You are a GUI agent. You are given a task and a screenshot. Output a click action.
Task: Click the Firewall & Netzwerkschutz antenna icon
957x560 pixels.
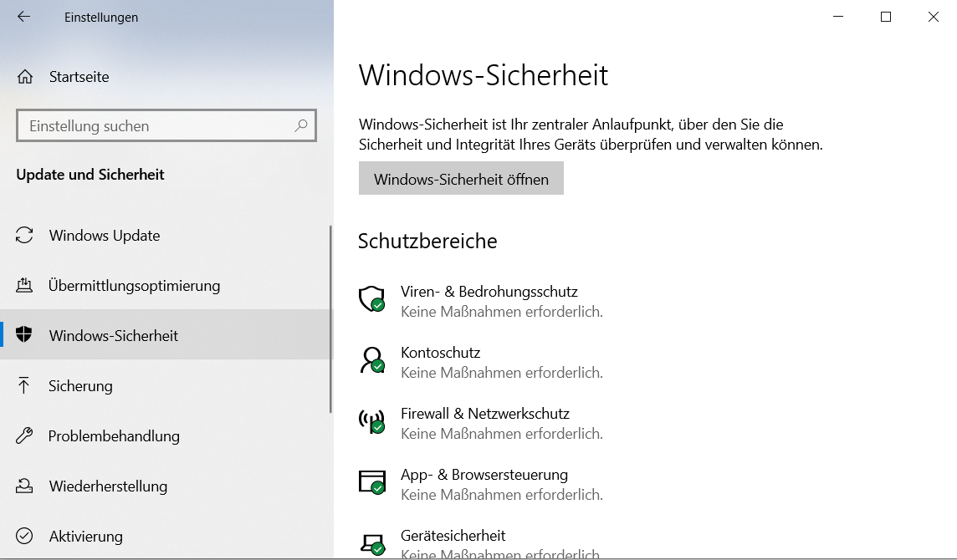(371, 421)
